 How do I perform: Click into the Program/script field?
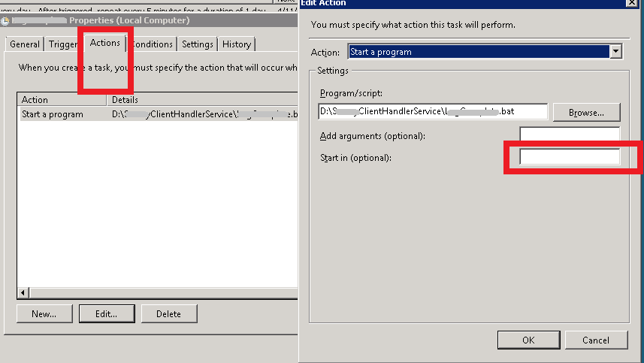click(433, 112)
